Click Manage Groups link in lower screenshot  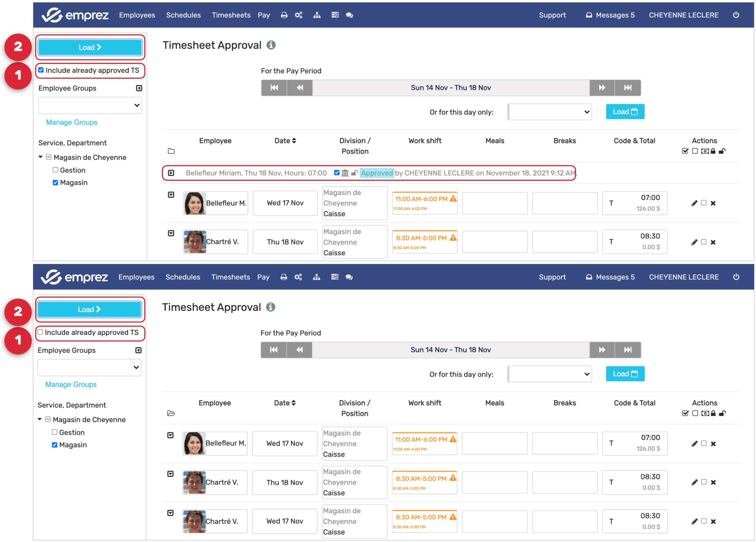[x=71, y=384]
